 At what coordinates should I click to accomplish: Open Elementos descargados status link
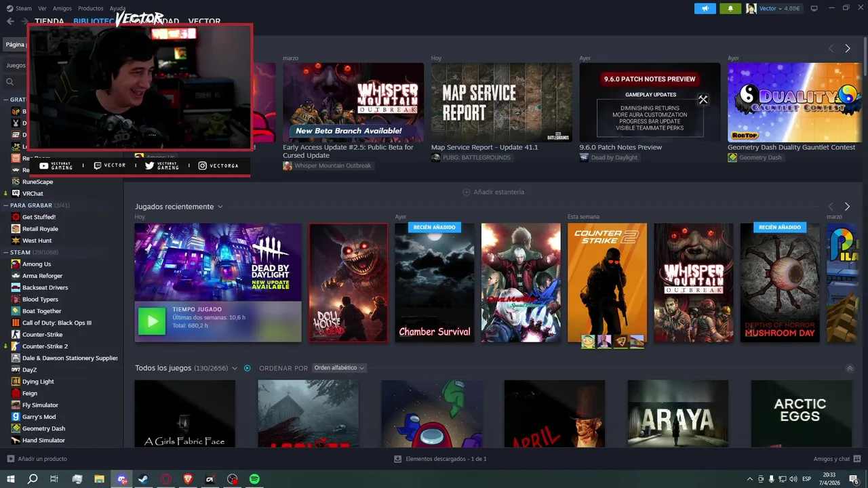[x=446, y=459]
